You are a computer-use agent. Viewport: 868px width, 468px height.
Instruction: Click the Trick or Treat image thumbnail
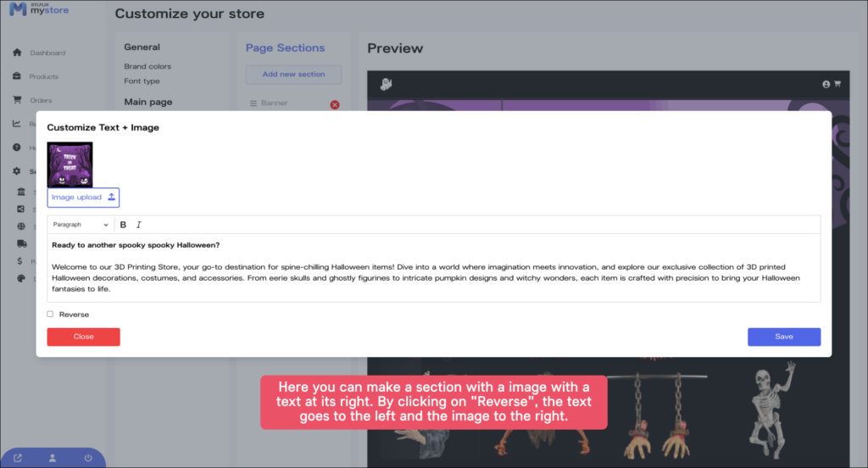coord(70,164)
